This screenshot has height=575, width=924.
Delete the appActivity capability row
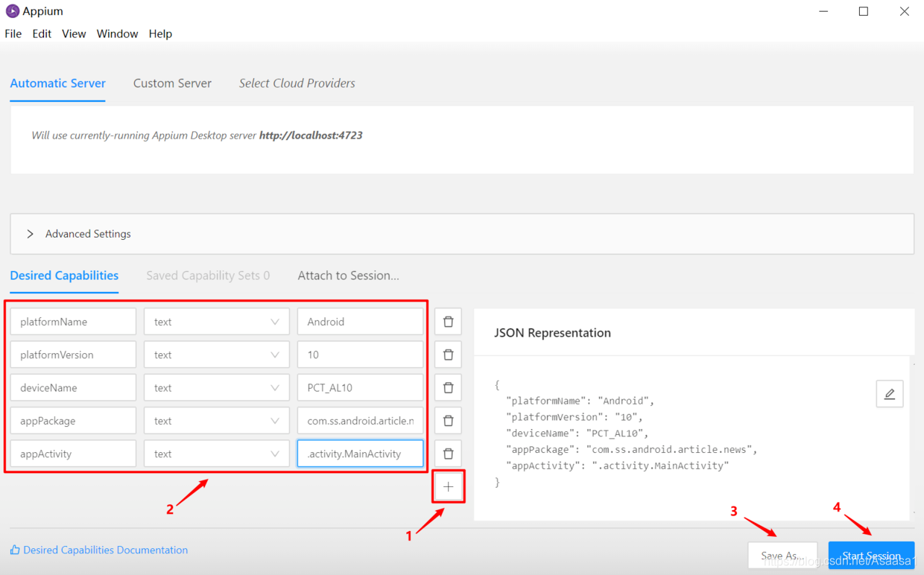pyautogui.click(x=448, y=454)
